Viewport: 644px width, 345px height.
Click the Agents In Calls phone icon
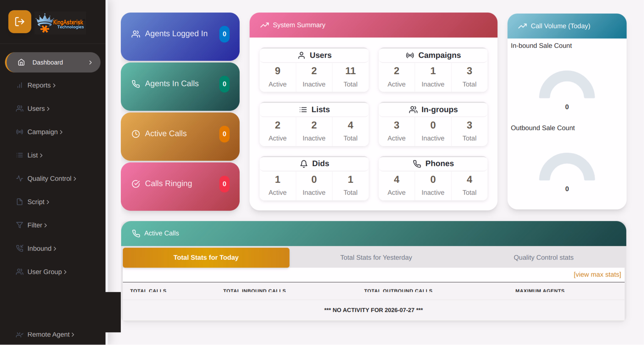[136, 84]
